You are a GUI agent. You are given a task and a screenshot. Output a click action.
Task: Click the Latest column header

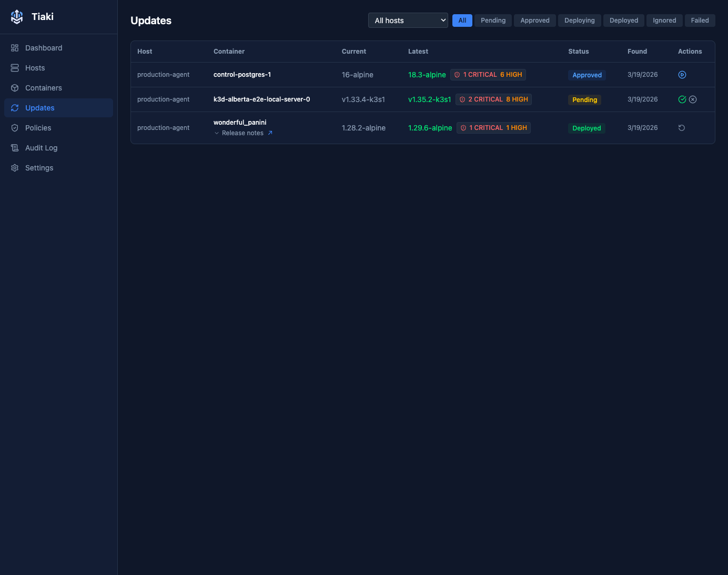(418, 52)
